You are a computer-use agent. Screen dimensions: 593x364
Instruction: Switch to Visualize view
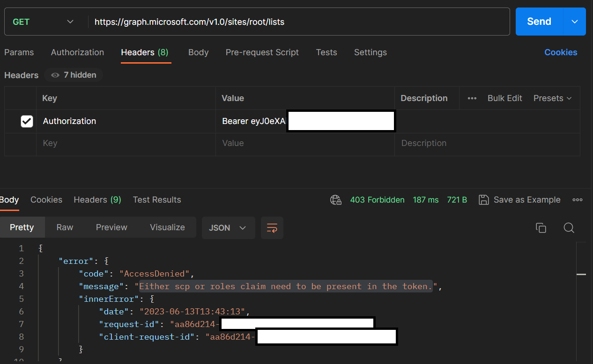point(167,227)
